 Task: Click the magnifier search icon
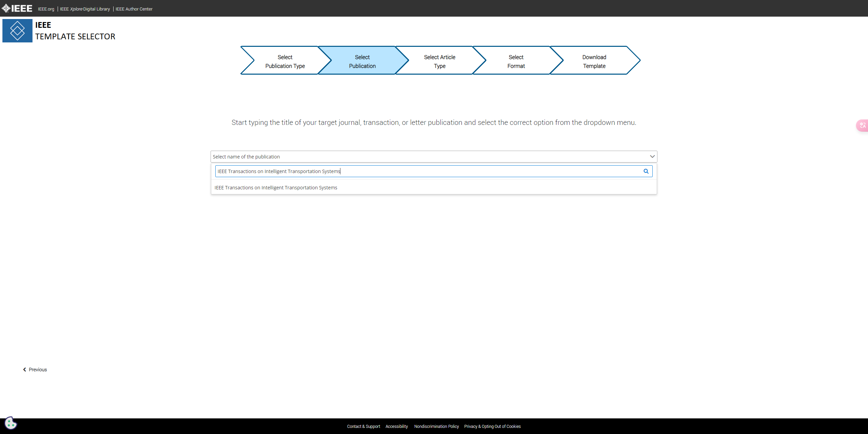tap(646, 171)
